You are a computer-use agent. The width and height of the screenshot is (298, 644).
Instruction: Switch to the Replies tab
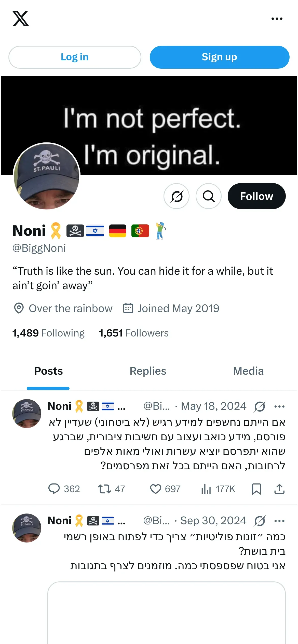tap(148, 371)
